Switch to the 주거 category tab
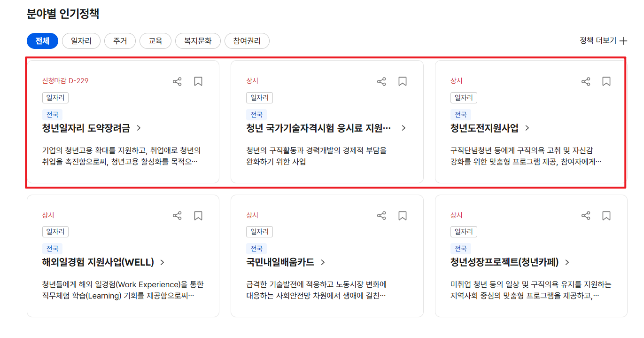Viewport: 644px width, 338px height. pos(120,41)
